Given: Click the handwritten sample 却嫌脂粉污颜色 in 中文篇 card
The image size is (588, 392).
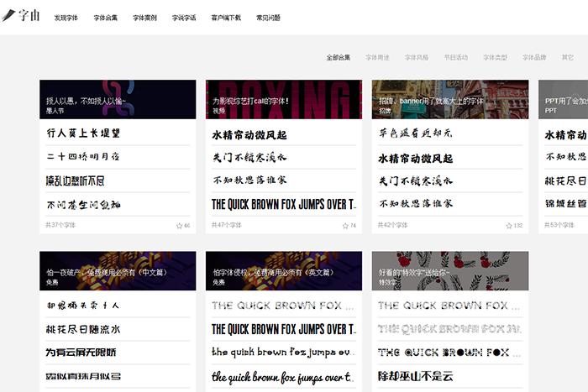Looking at the screenshot, I should pyautogui.click(x=83, y=306).
